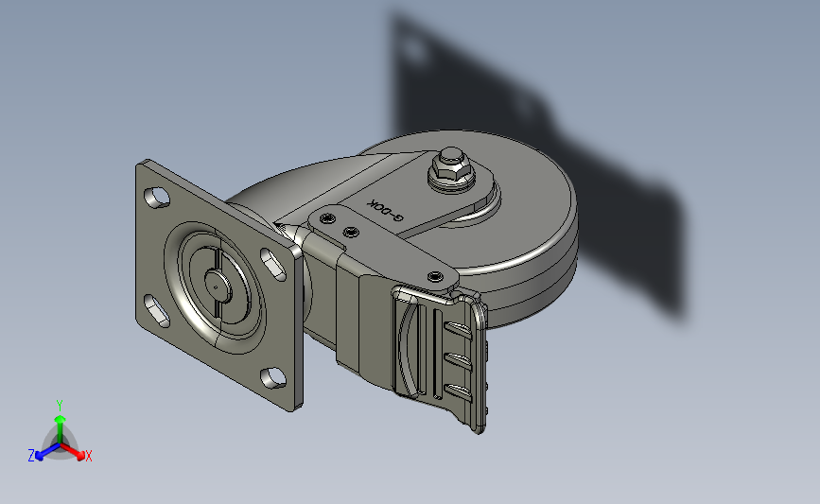
Task: Click the red X axis of the triad
Action: pos(73,452)
